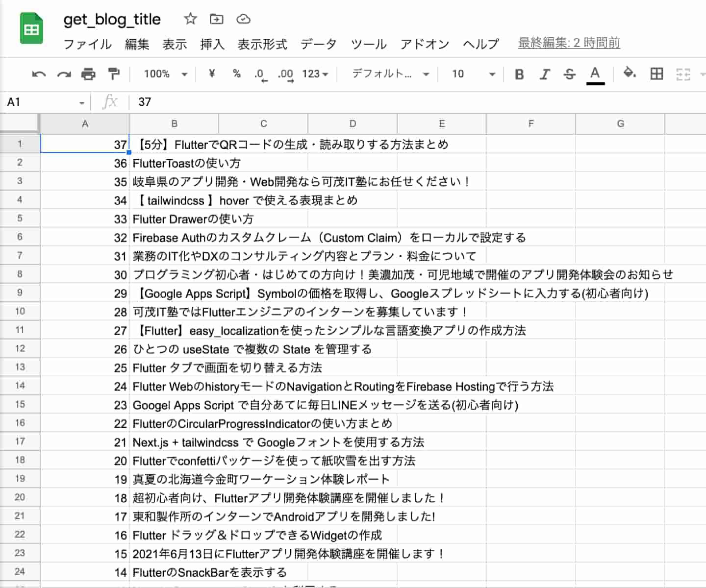This screenshot has height=588, width=706.
Task: Click the select-all corner box
Action: point(20,123)
